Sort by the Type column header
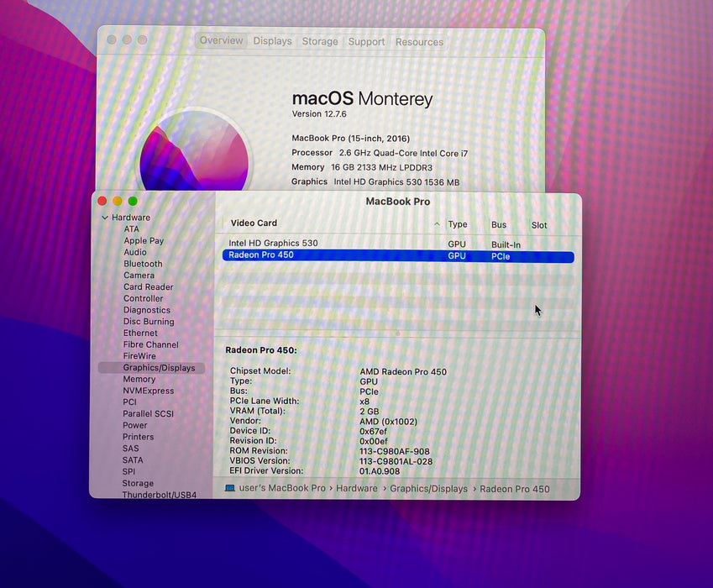This screenshot has height=588, width=713. [x=458, y=224]
